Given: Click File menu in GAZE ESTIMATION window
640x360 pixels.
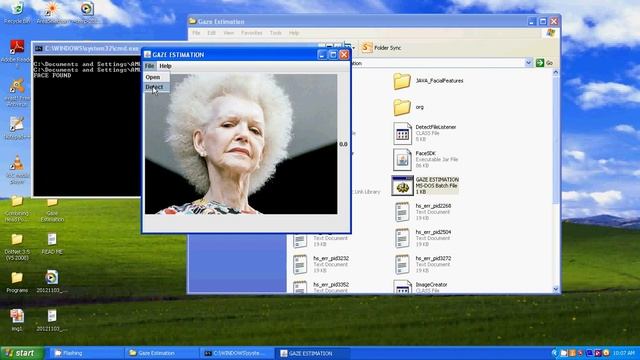Looking at the screenshot, I should coord(149,66).
